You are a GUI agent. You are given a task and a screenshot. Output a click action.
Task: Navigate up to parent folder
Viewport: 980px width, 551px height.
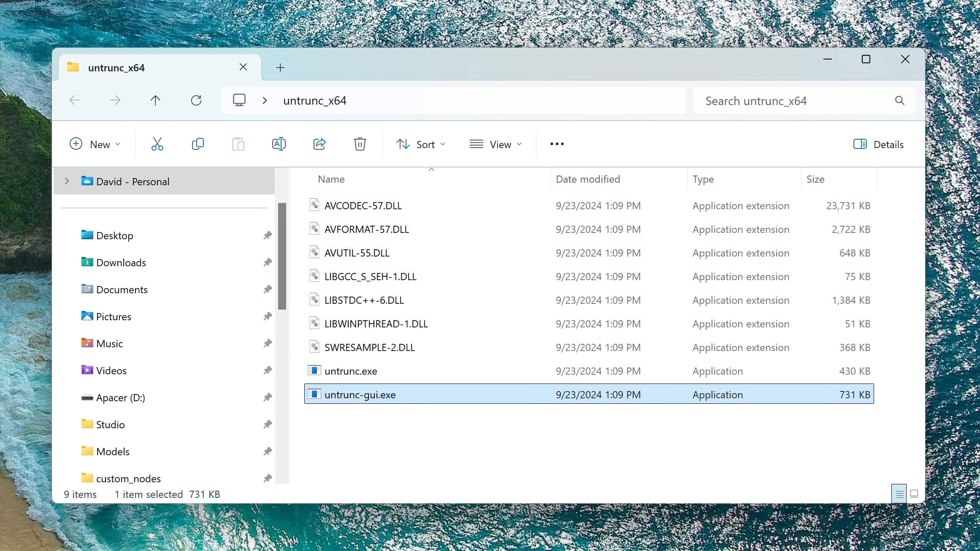coord(155,100)
